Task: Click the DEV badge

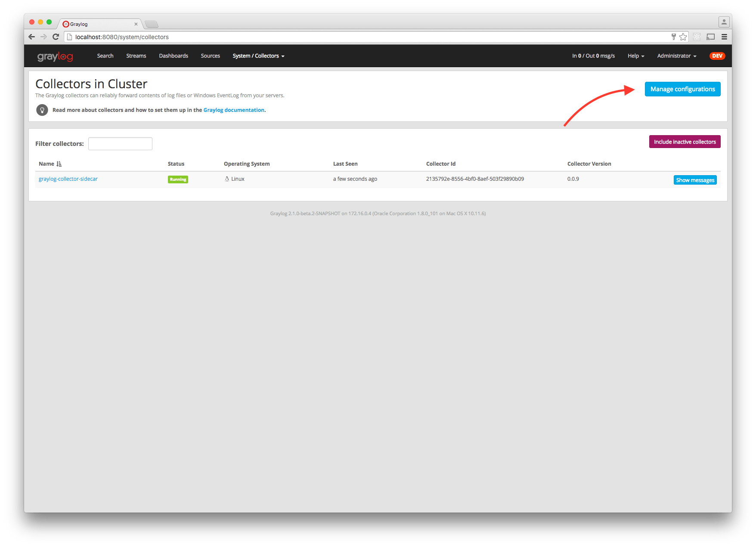Action: (x=717, y=56)
